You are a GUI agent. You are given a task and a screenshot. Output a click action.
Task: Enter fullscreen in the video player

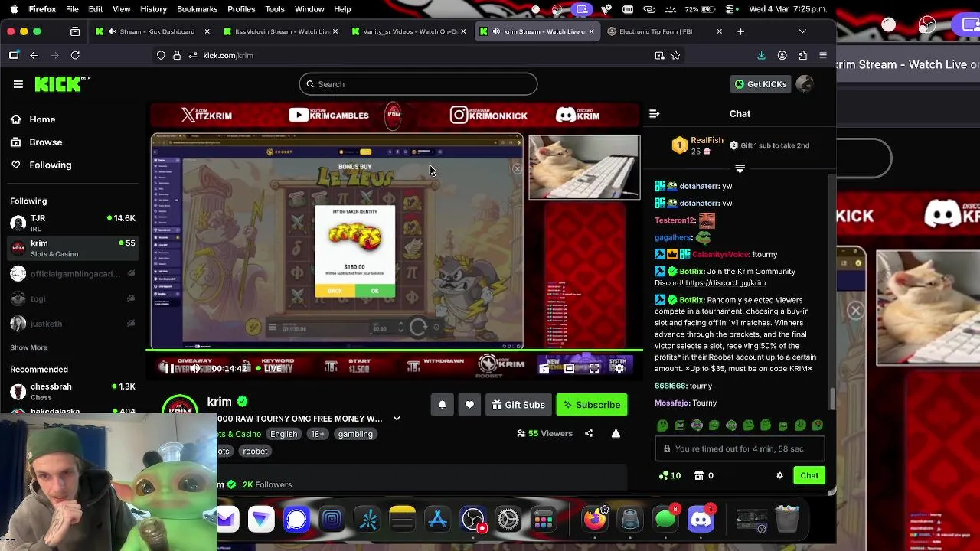(x=594, y=368)
